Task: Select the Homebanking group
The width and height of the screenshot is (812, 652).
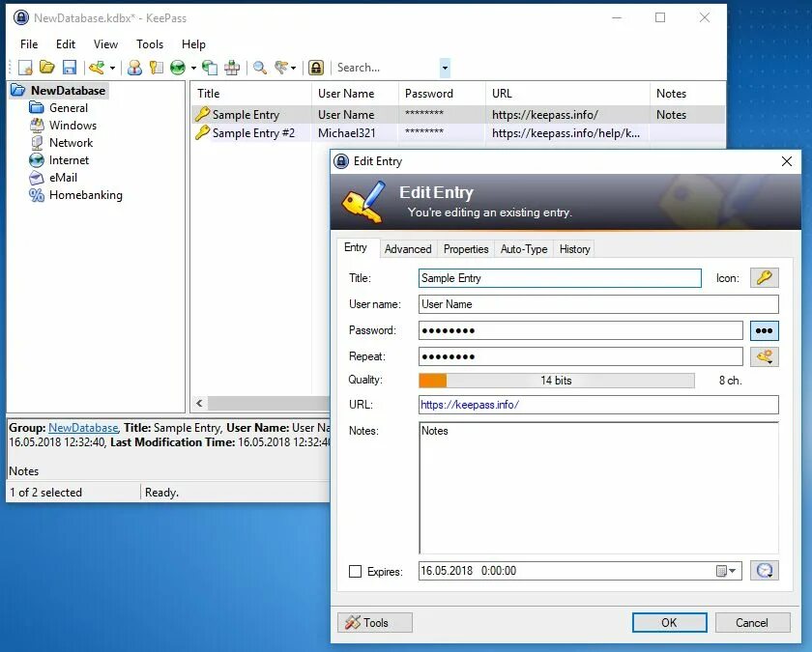Action: [85, 195]
